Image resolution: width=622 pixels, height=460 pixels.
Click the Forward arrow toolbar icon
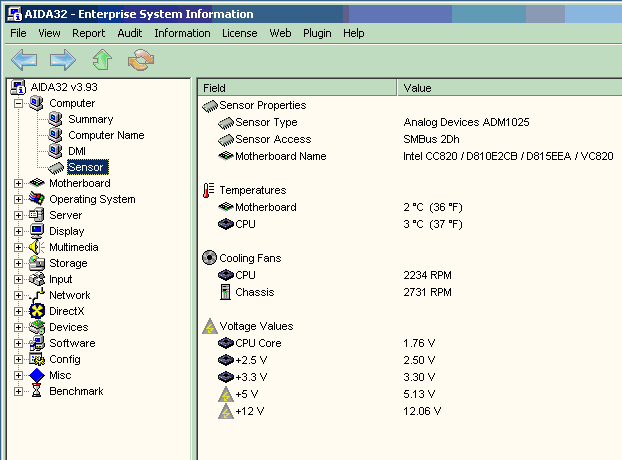point(63,60)
